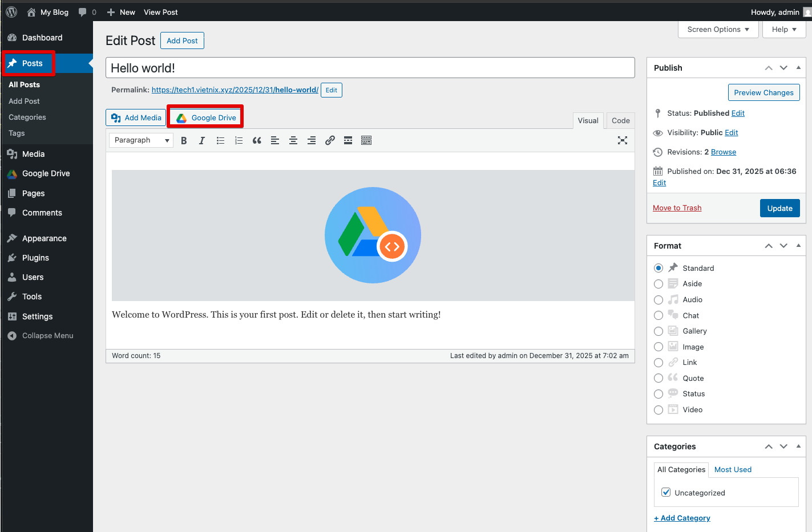Collapse the Publish panel
Screen dimensions: 812x532
click(798, 68)
